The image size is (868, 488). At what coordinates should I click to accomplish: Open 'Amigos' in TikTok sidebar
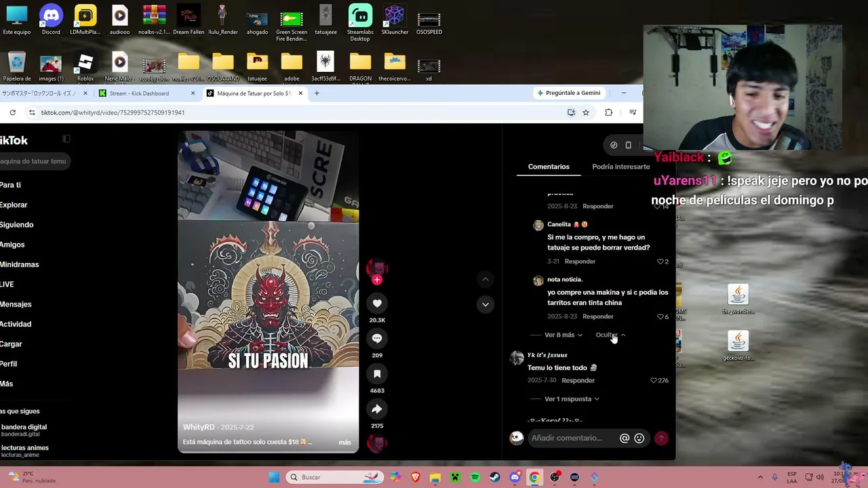[12, 245]
